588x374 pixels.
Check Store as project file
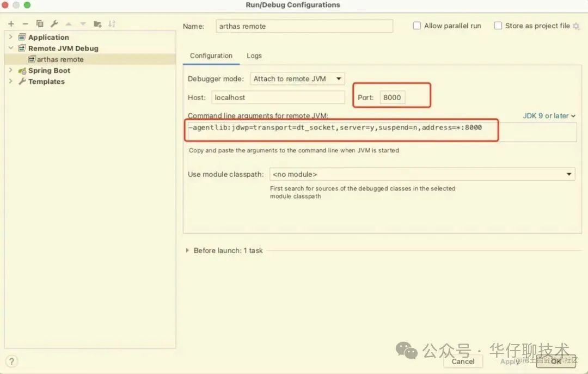point(498,25)
